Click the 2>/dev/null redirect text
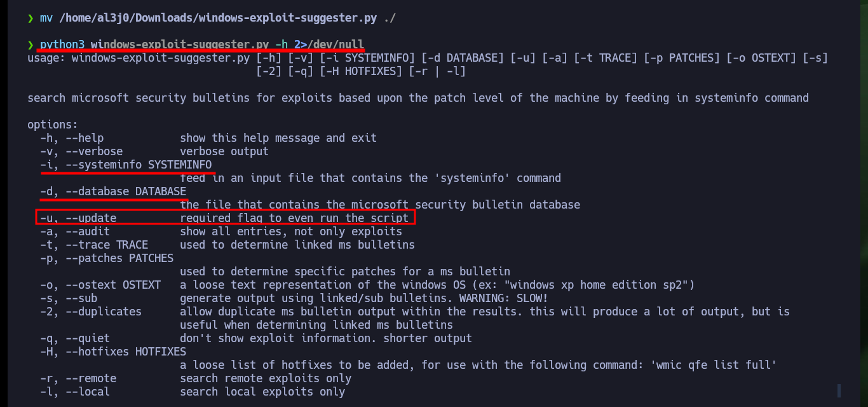The image size is (868, 407). point(329,45)
